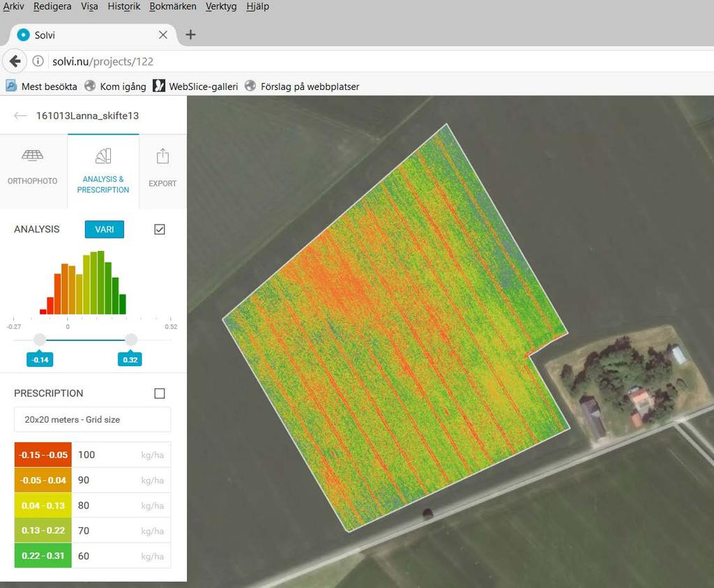Switch to the EXPORT tab
This screenshot has height=588, width=714.
pyautogui.click(x=162, y=172)
